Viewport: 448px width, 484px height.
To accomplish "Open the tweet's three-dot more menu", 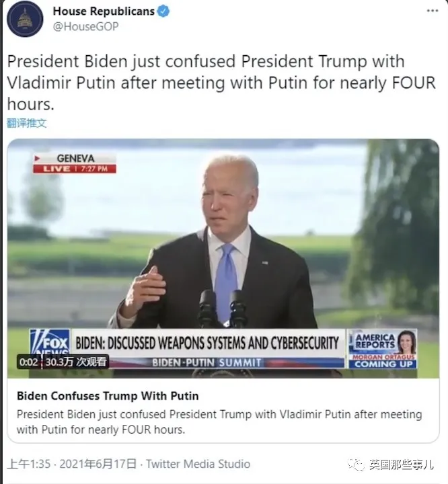I will tap(433, 11).
